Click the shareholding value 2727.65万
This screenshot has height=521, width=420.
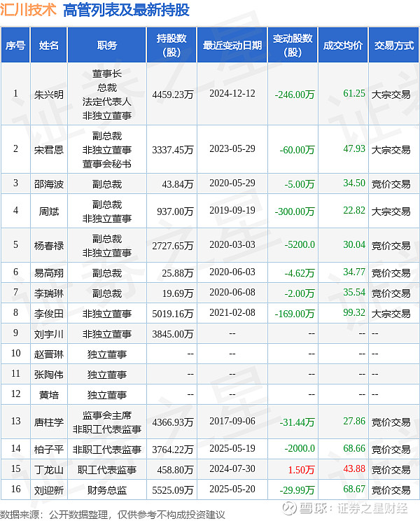[x=173, y=246]
